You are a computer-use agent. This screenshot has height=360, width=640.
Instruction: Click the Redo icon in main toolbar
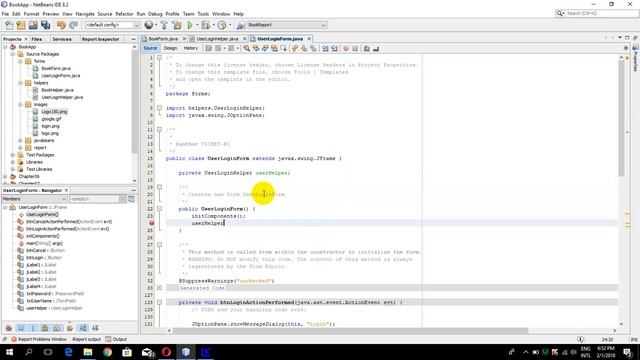(73, 25)
